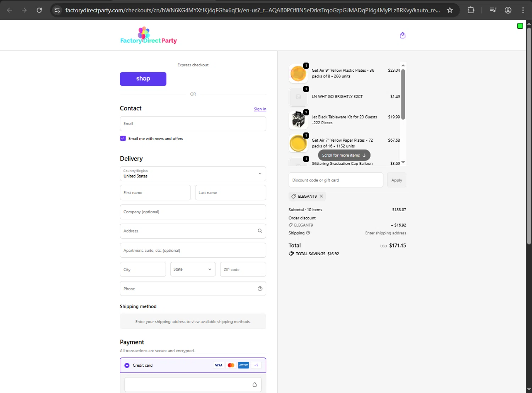Click the "$171.15" total amount
This screenshot has height=393, width=532.
pos(398,245)
